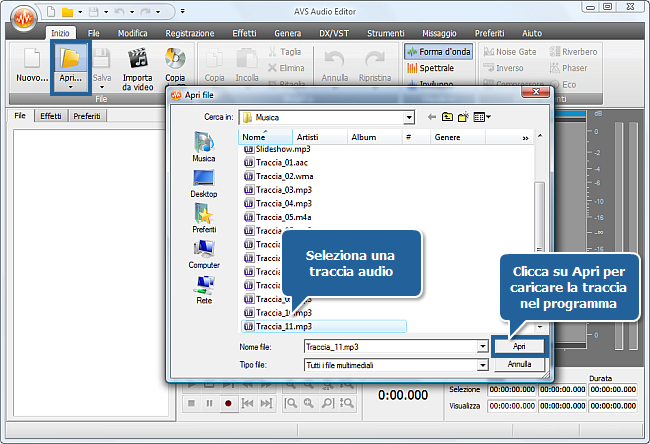Click the Annulla button in dialog
The height and width of the screenshot is (444, 650).
click(x=519, y=365)
